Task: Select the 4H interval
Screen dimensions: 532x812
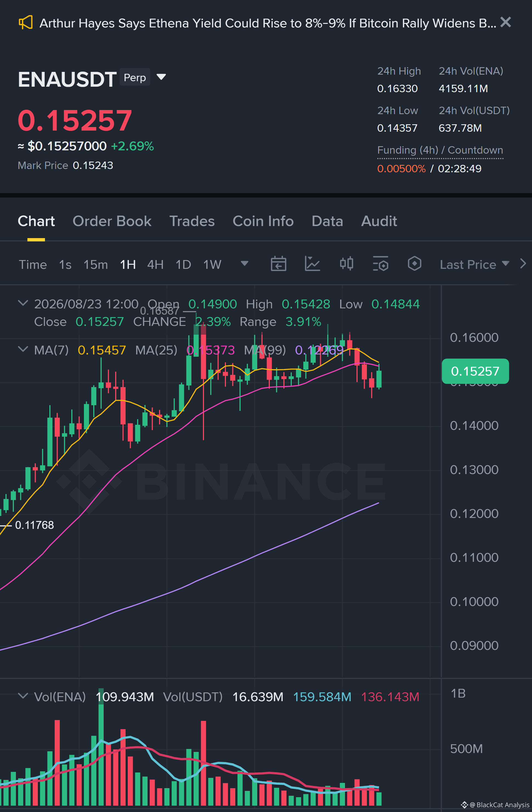Action: click(155, 264)
